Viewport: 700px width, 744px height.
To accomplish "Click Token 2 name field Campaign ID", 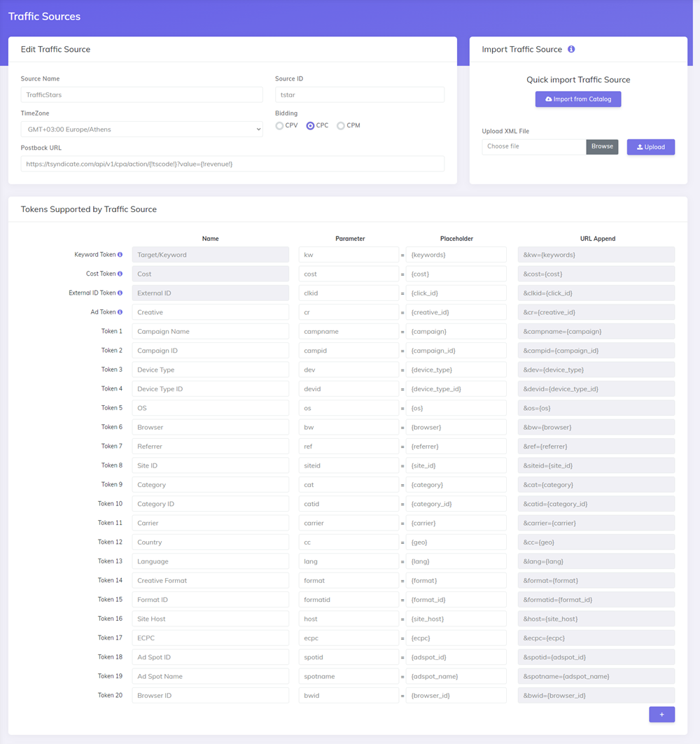I will [210, 351].
